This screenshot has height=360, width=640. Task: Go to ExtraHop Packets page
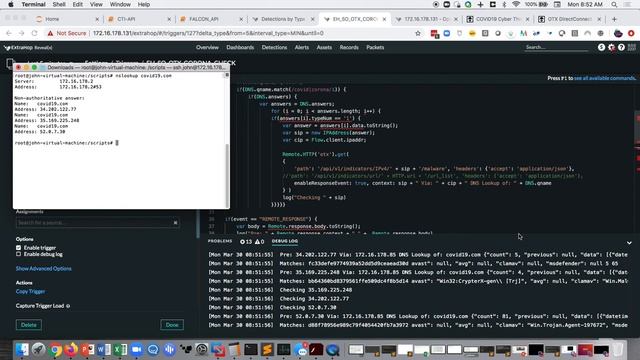[375, 47]
